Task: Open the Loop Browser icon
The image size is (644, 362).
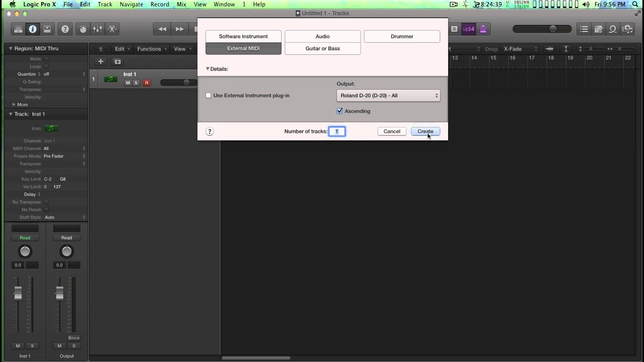Action: [x=613, y=29]
